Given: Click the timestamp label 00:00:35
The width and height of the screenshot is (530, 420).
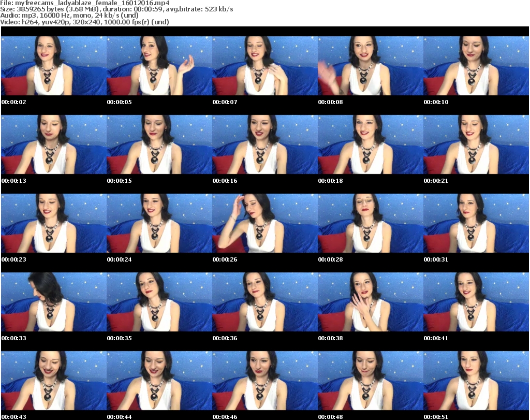Looking at the screenshot, I should [120, 338].
